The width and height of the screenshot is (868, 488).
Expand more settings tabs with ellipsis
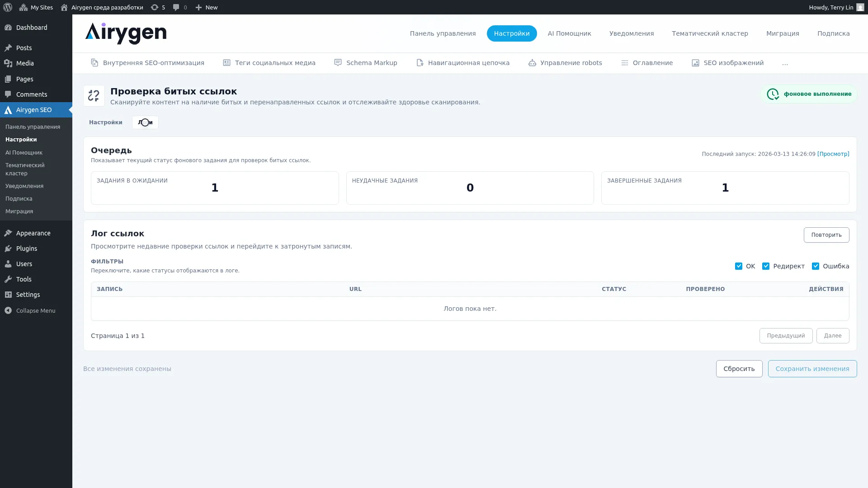(x=785, y=63)
